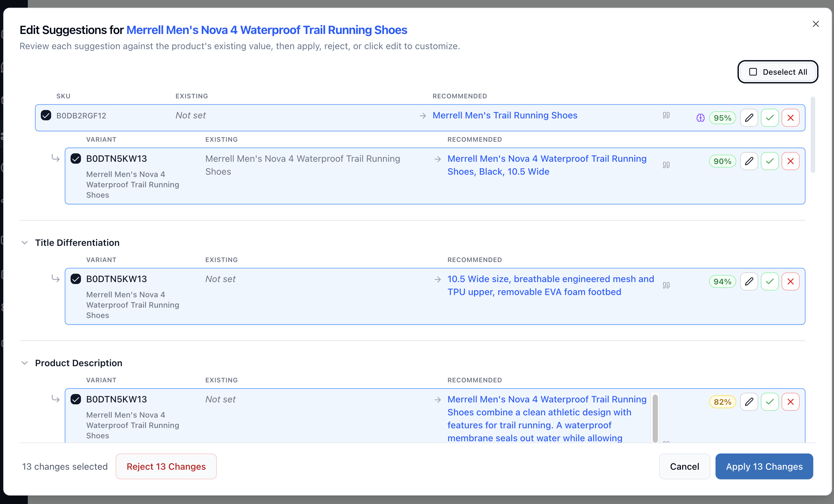Click the brain AI icon beside 95%
The width and height of the screenshot is (834, 504).
pos(700,118)
